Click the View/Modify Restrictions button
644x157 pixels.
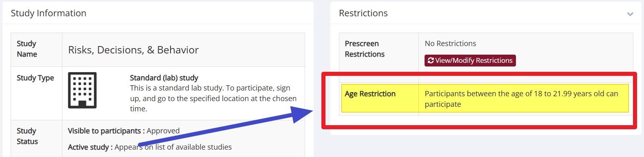[470, 60]
